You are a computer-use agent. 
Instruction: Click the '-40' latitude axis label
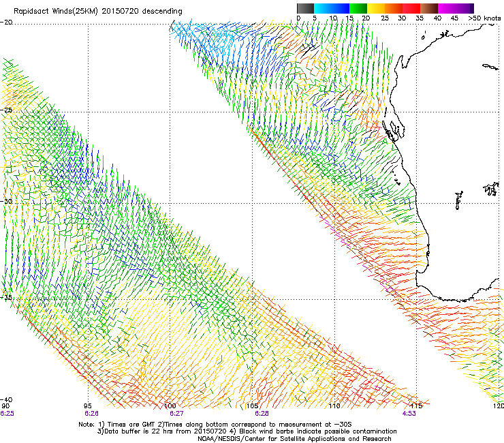6,399
